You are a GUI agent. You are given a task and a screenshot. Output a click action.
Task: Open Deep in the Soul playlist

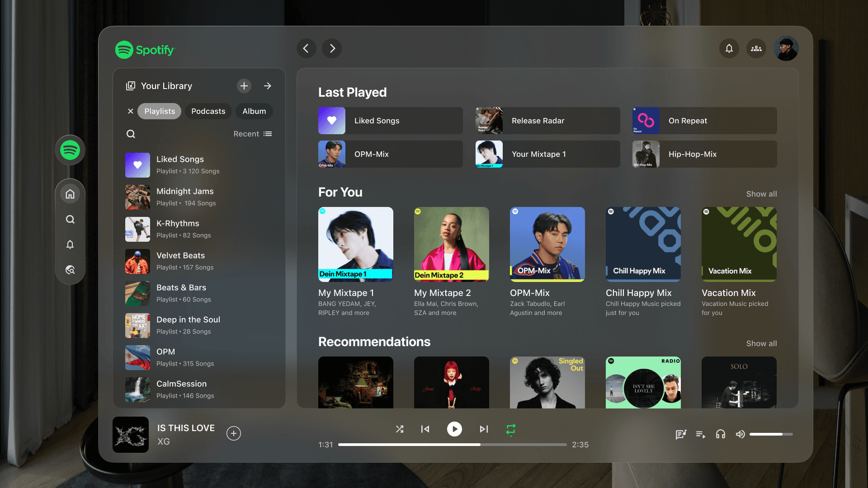click(x=199, y=325)
